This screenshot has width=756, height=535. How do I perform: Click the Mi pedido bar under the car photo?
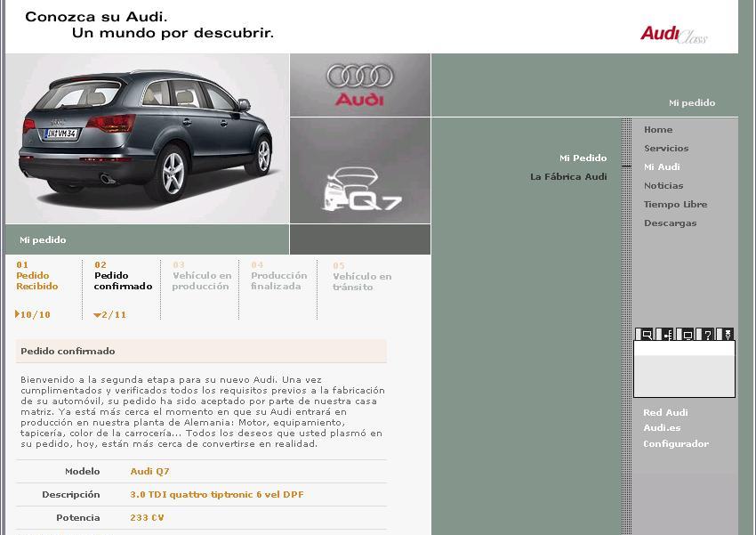pos(147,239)
